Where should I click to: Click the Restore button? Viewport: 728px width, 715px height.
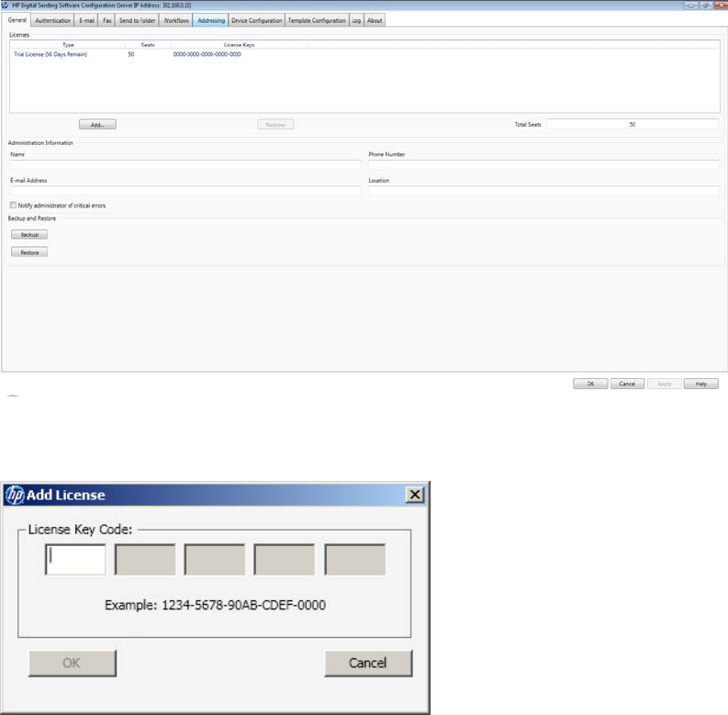29,252
